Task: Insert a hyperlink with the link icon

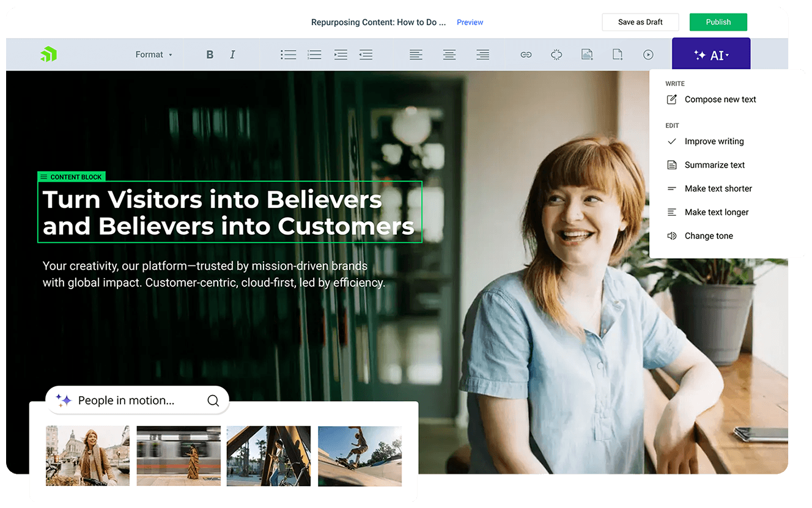Action: coord(526,55)
